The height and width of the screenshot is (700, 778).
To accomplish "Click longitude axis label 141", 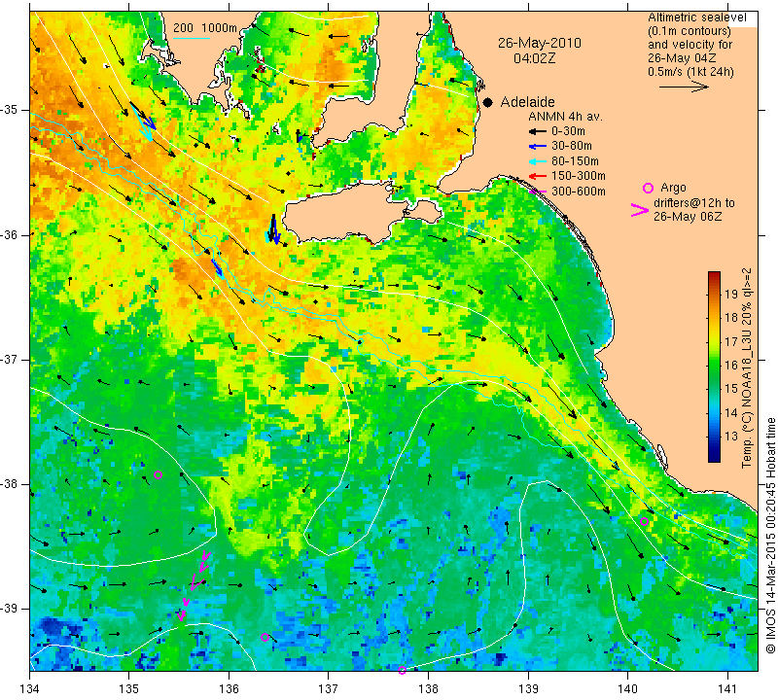I will click(x=727, y=689).
